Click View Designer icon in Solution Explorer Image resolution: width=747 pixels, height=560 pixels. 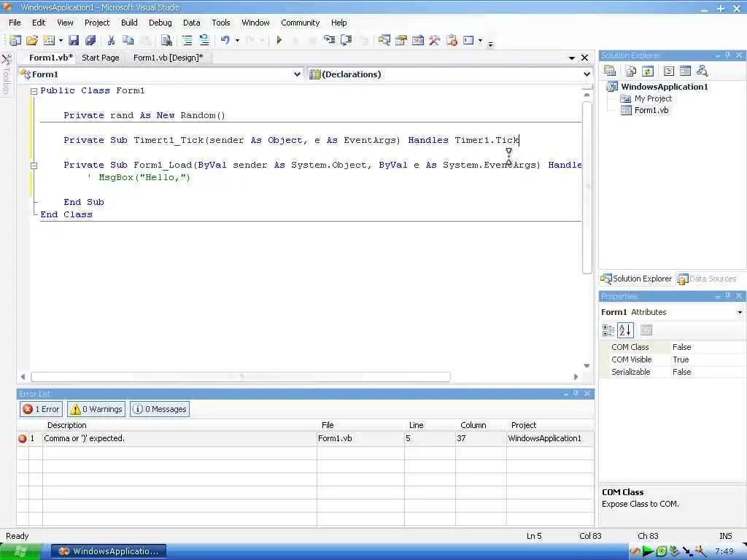(685, 71)
